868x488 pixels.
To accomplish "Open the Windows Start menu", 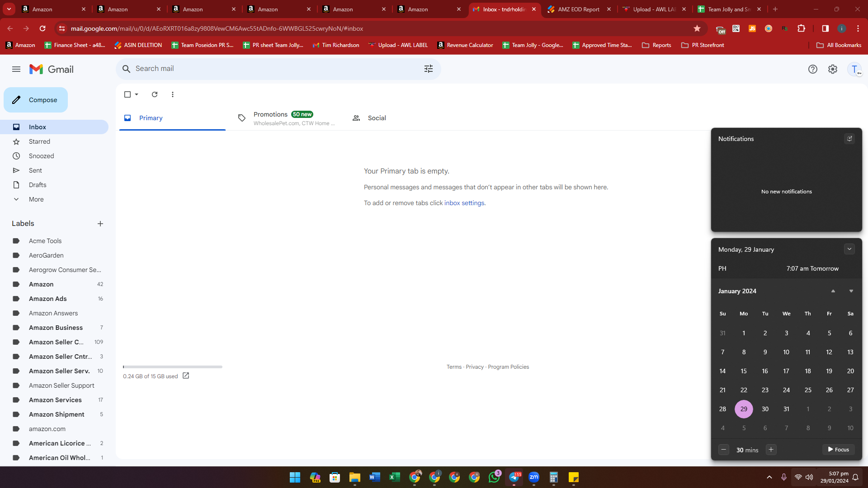I will pyautogui.click(x=295, y=477).
